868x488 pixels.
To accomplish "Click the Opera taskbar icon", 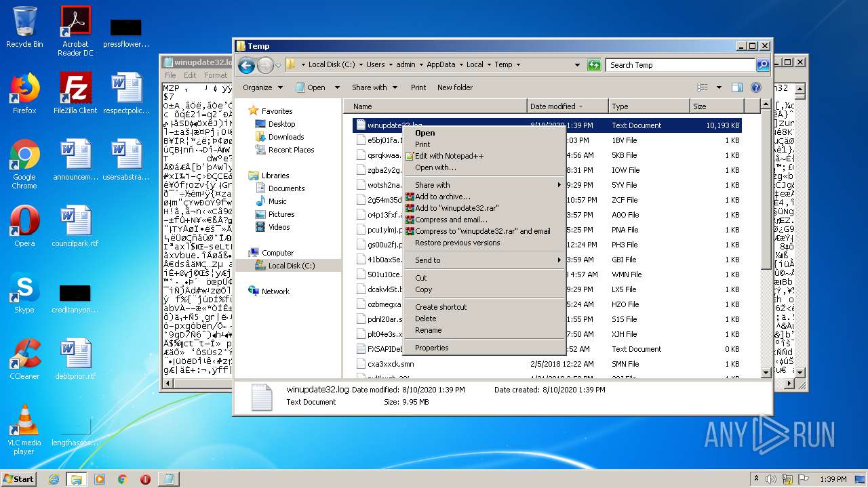I will point(145,479).
